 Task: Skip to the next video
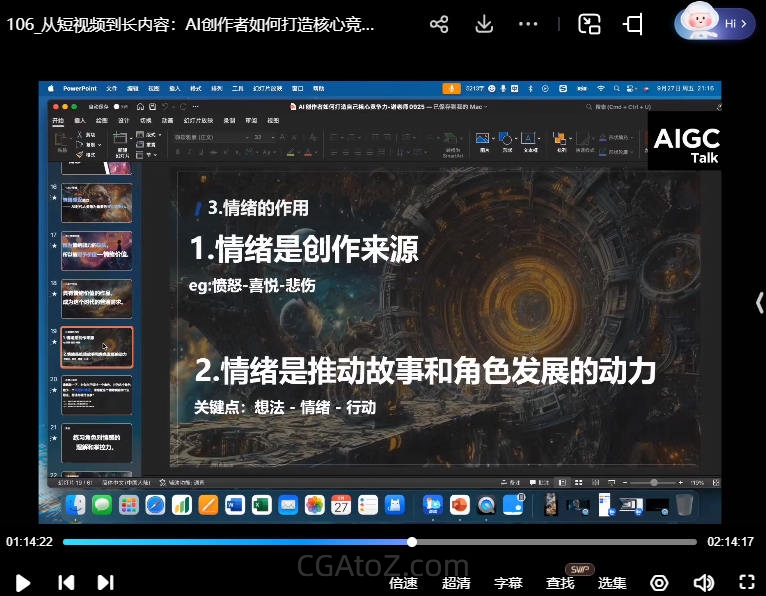(105, 582)
